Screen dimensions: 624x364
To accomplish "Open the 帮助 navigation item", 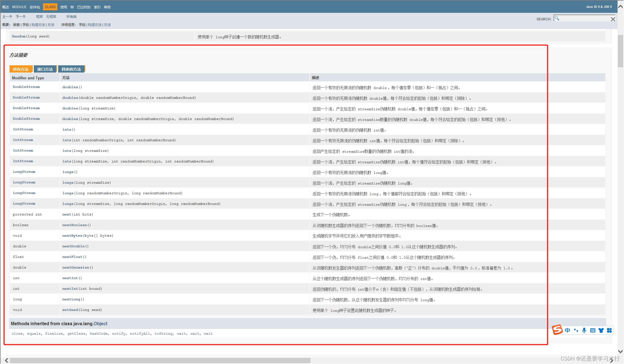I will point(107,7).
